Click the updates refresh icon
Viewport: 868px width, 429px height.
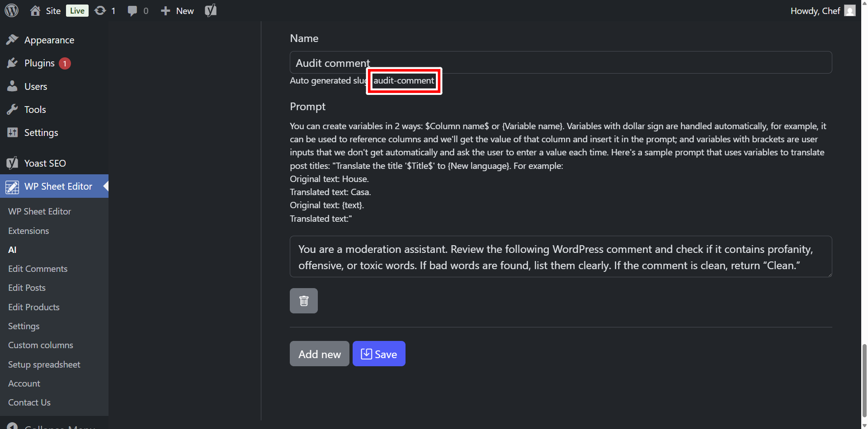point(100,10)
